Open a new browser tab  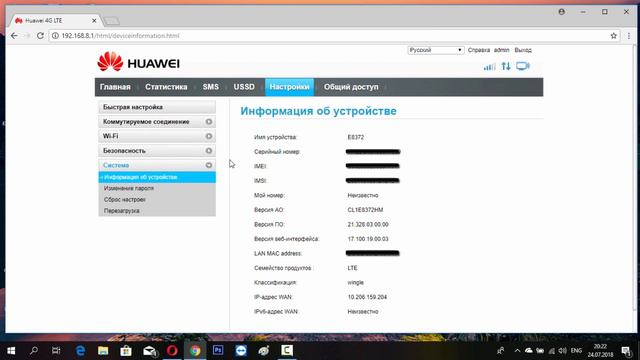click(111, 20)
